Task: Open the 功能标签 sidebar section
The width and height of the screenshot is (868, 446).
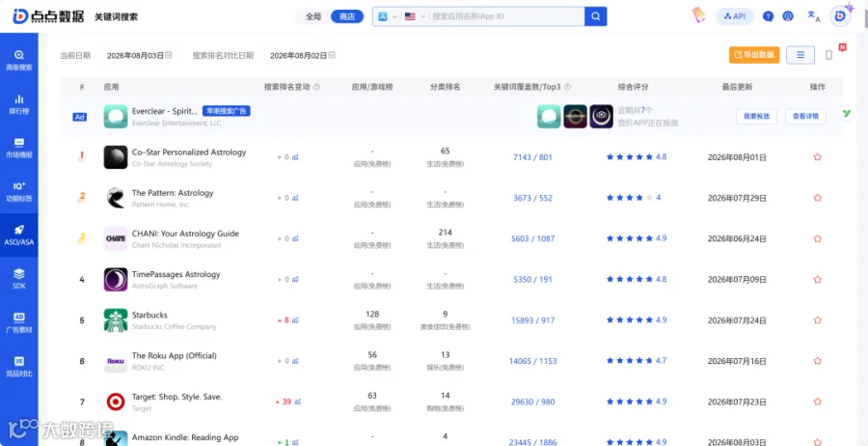Action: [19, 191]
